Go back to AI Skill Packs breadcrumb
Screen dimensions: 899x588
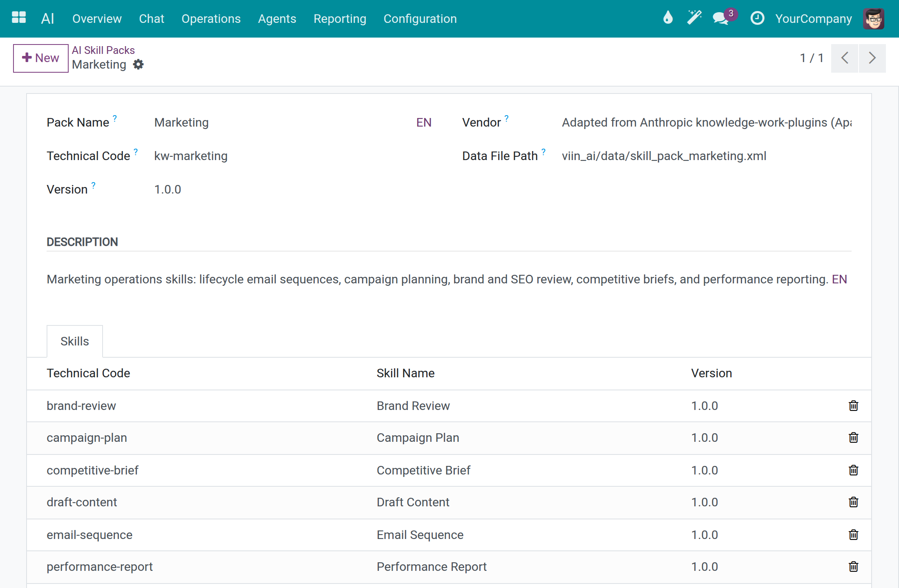[103, 50]
